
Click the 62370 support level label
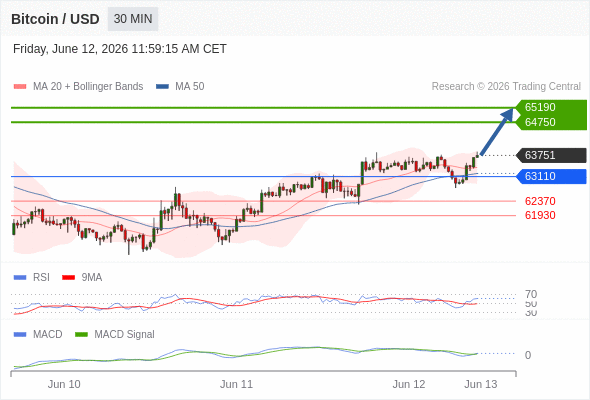click(540, 201)
